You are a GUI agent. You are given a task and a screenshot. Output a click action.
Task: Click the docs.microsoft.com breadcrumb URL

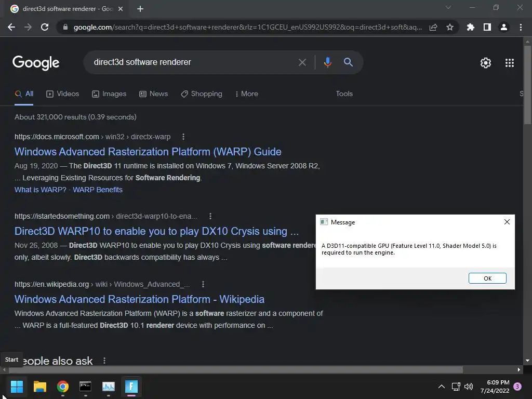point(92,137)
